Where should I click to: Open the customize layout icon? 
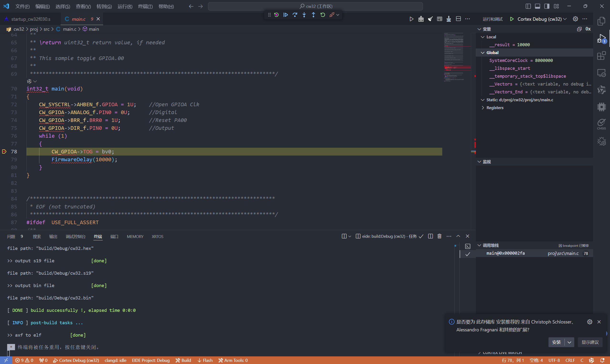(556, 6)
